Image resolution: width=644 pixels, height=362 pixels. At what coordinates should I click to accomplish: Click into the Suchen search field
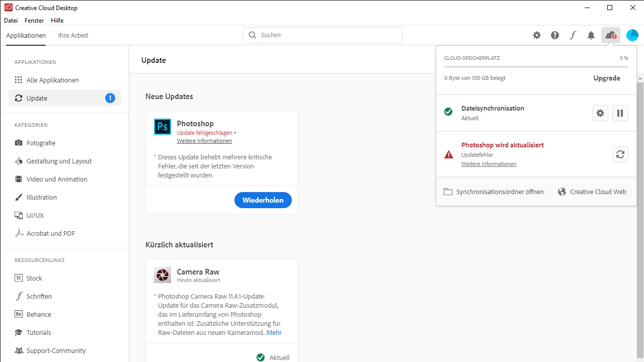pyautogui.click(x=323, y=35)
